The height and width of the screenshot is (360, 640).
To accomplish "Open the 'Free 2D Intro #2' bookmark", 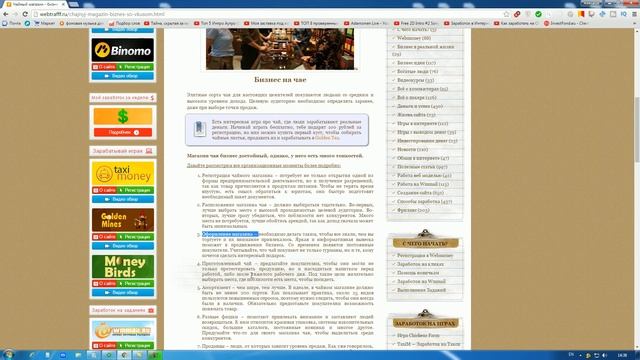I will [416, 23].
